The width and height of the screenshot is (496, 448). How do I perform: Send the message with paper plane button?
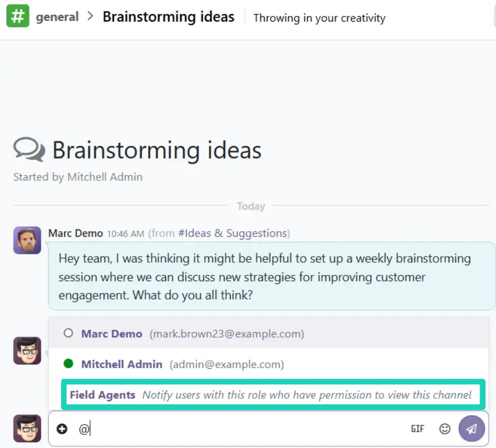(x=472, y=429)
